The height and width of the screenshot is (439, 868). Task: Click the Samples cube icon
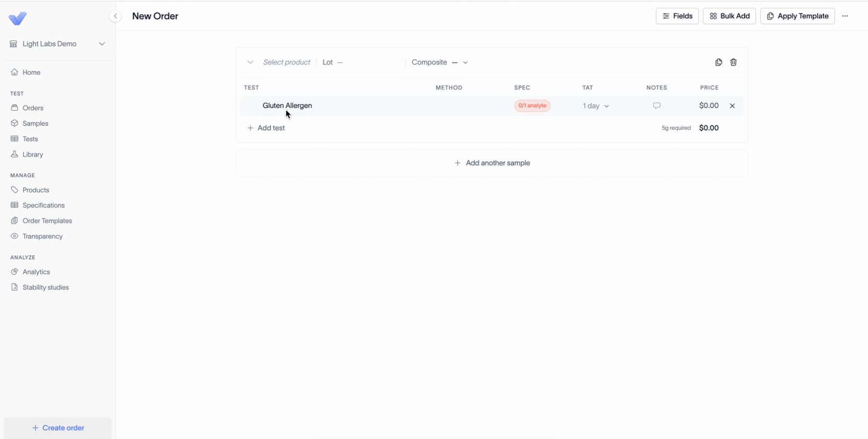coord(15,124)
